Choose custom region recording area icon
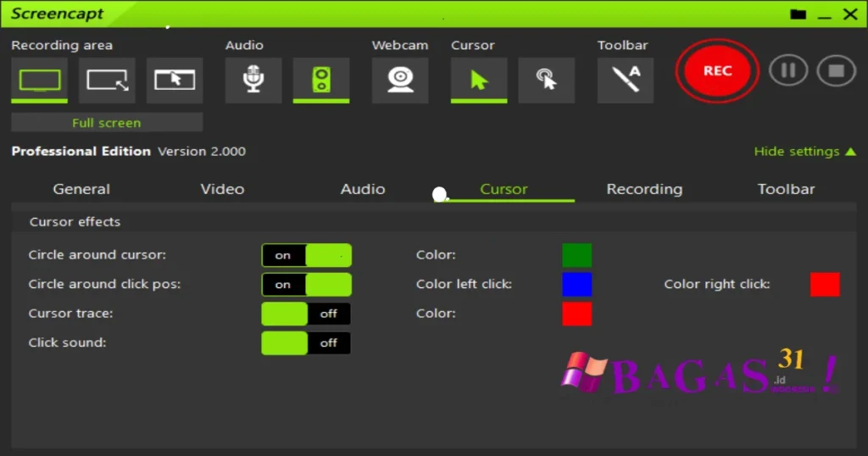 click(x=107, y=81)
